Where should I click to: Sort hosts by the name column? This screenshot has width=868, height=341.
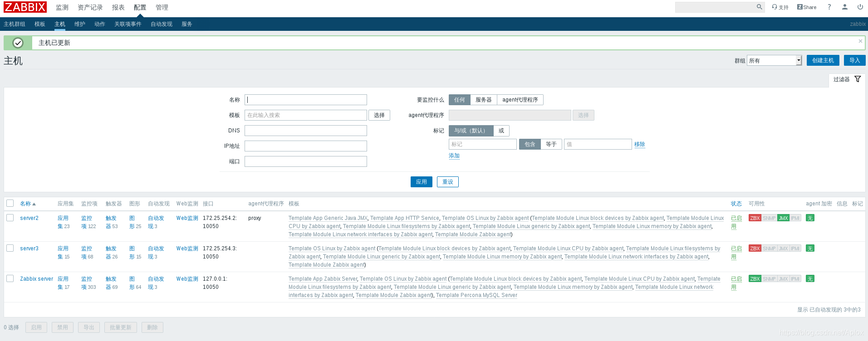tap(28, 204)
